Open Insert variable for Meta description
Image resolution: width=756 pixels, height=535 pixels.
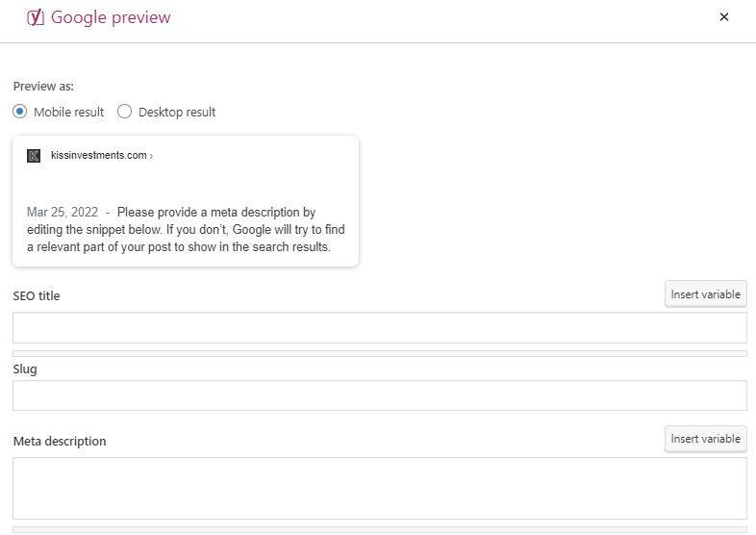(705, 439)
